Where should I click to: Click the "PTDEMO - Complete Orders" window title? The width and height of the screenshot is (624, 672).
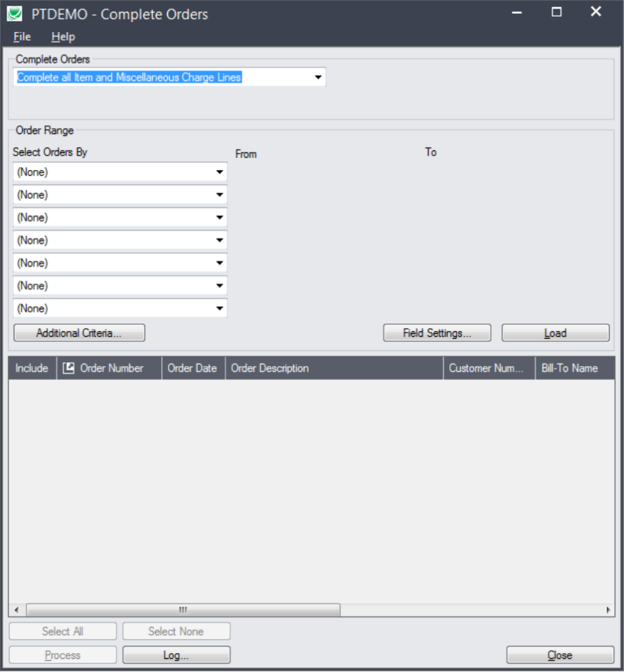tap(119, 14)
